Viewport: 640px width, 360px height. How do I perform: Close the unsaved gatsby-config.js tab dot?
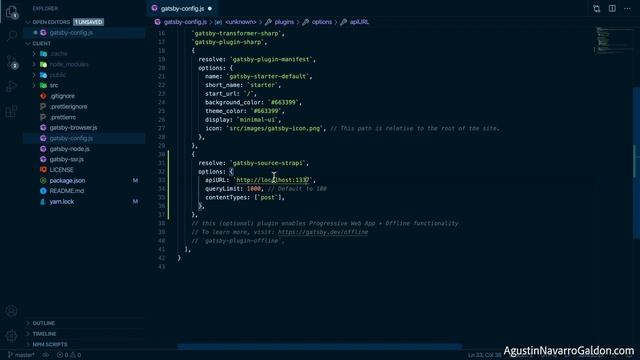pos(210,9)
